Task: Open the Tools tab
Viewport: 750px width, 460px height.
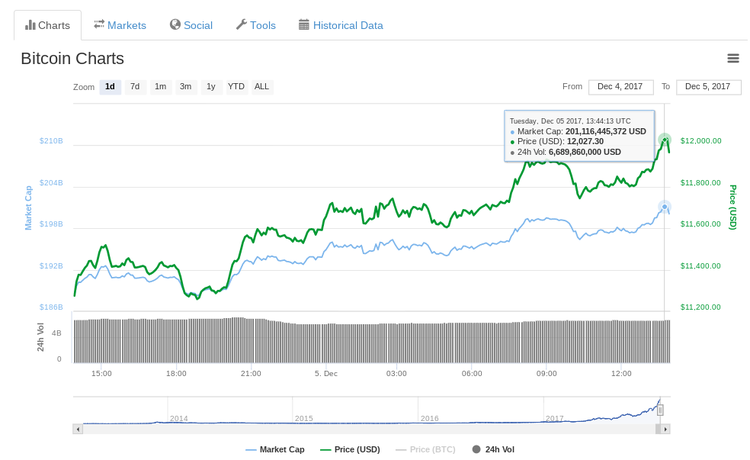Action: pos(256,25)
